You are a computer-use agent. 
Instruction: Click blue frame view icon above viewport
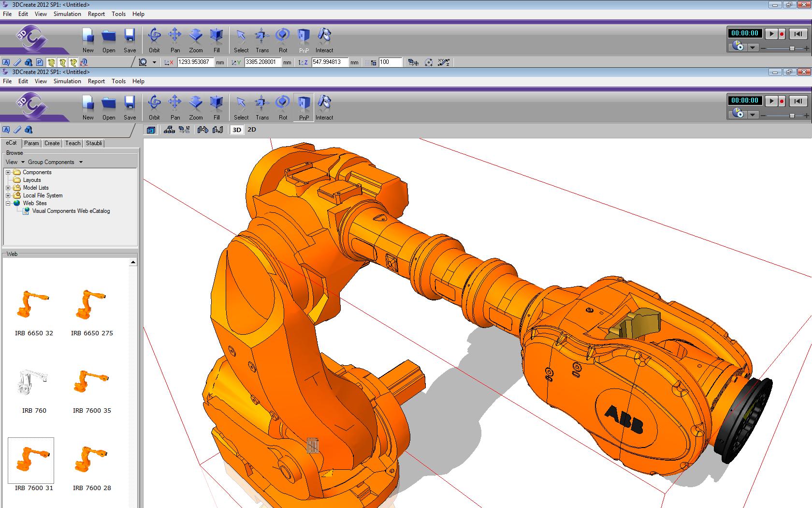point(151,130)
